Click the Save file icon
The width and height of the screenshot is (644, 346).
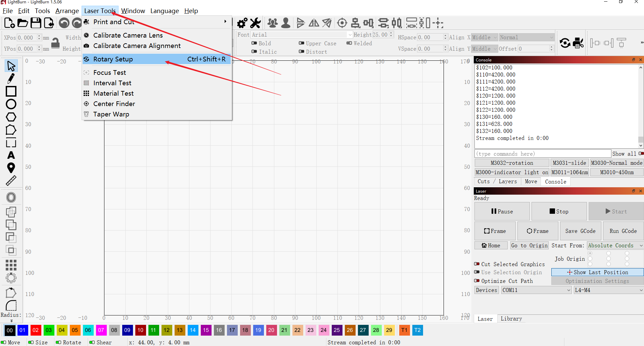click(36, 23)
